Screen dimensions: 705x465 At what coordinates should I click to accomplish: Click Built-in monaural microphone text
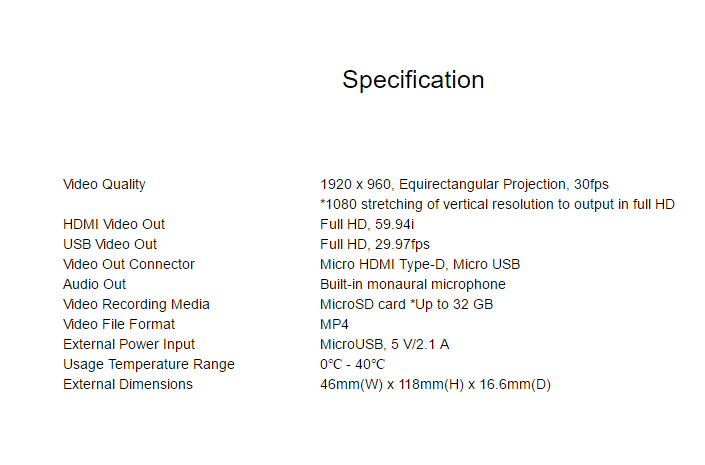point(413,284)
